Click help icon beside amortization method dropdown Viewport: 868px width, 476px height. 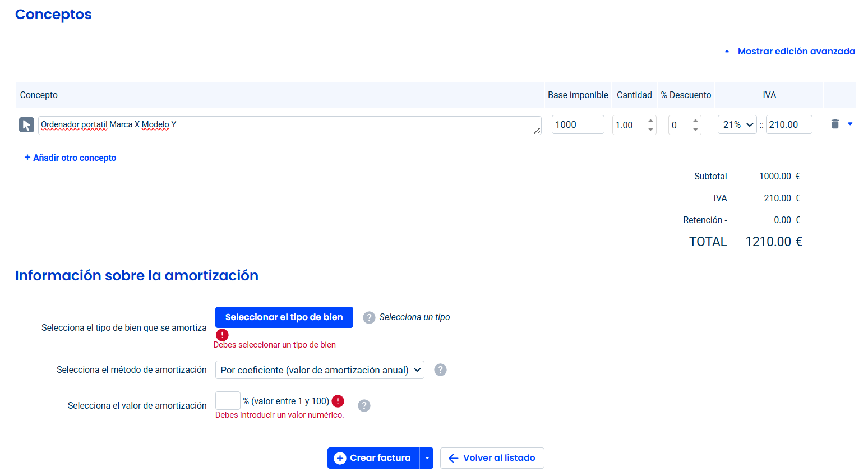(441, 370)
